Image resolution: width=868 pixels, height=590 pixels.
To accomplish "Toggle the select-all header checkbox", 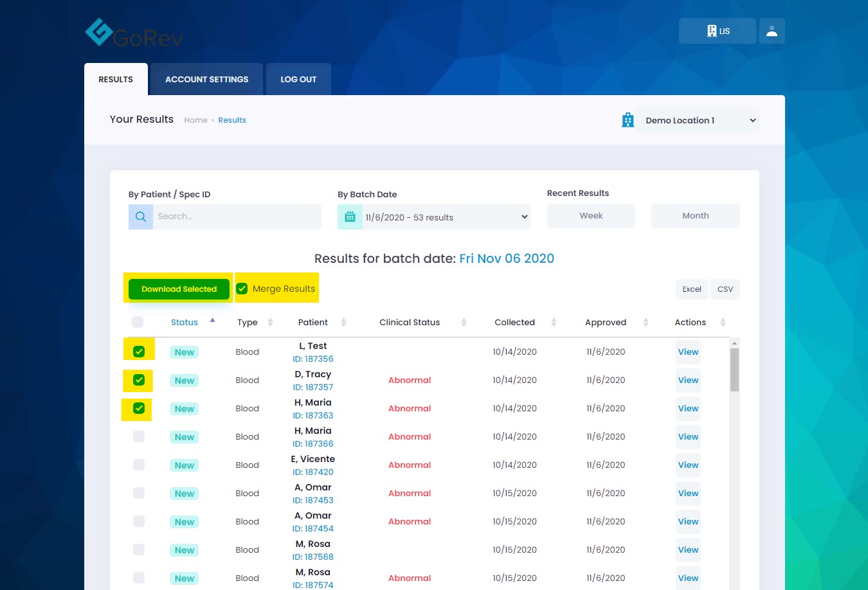I will pyautogui.click(x=138, y=322).
